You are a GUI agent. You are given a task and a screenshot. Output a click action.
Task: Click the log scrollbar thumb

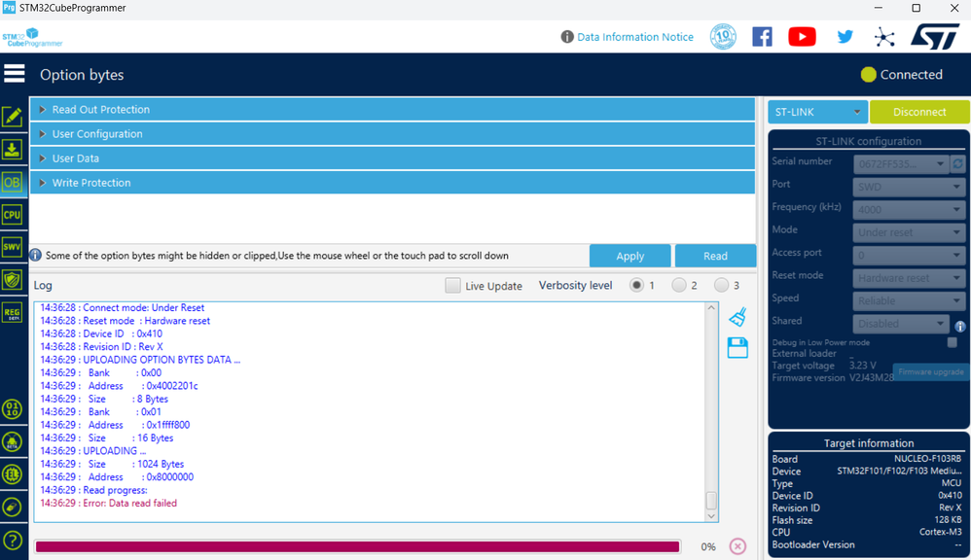(711, 500)
